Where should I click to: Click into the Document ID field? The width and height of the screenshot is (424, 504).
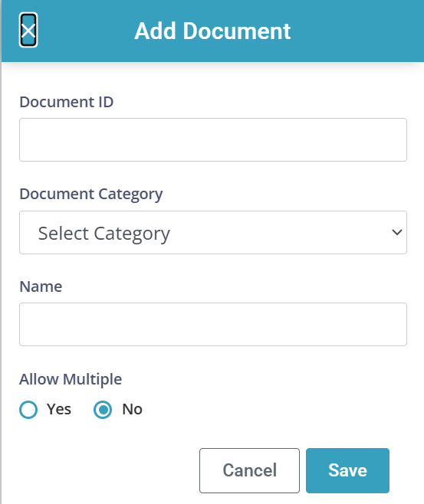[213, 140]
